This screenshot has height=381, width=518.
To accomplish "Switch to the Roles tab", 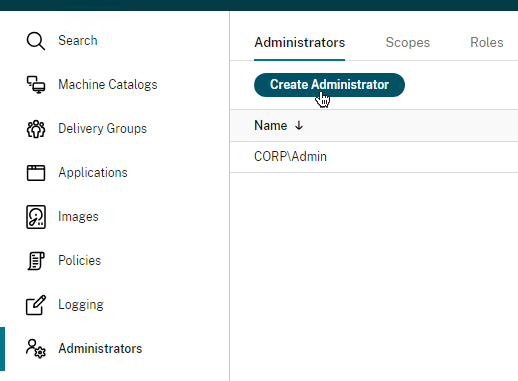I will (x=487, y=43).
